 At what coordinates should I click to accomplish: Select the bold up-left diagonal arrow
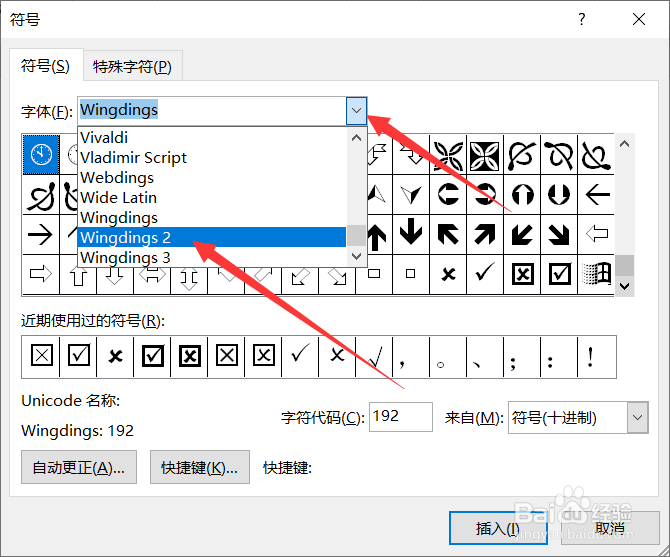tap(448, 234)
